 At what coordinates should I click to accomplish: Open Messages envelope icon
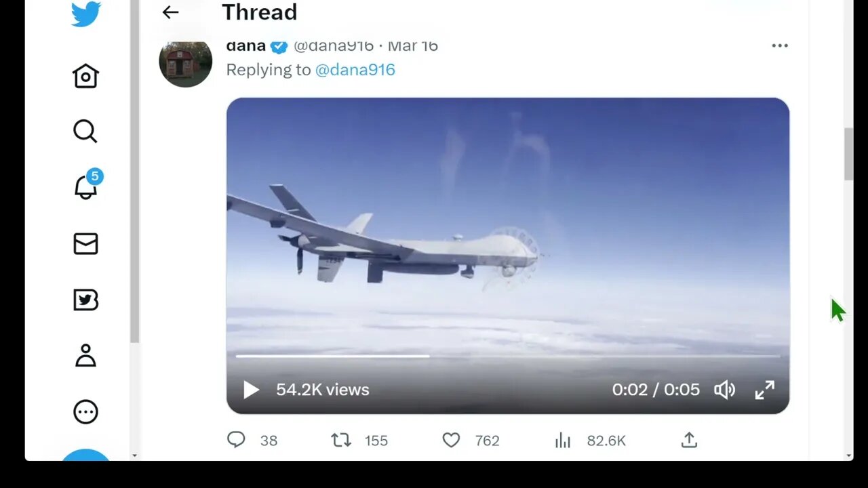coord(85,243)
